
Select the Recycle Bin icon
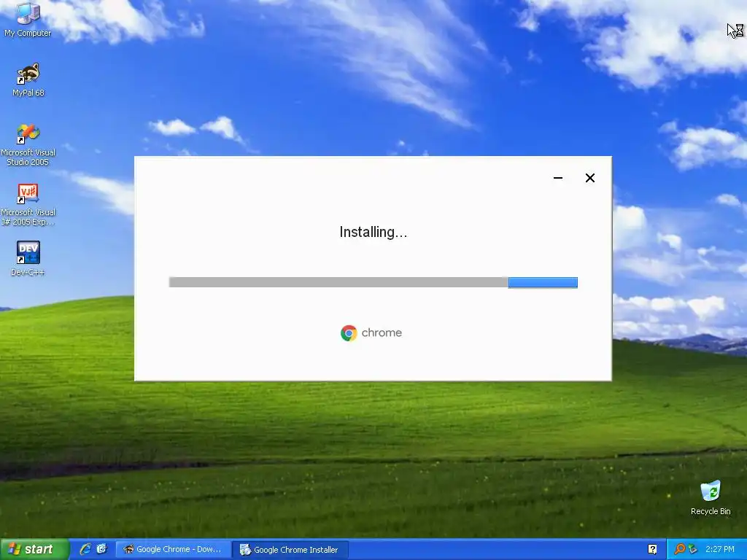(711, 497)
